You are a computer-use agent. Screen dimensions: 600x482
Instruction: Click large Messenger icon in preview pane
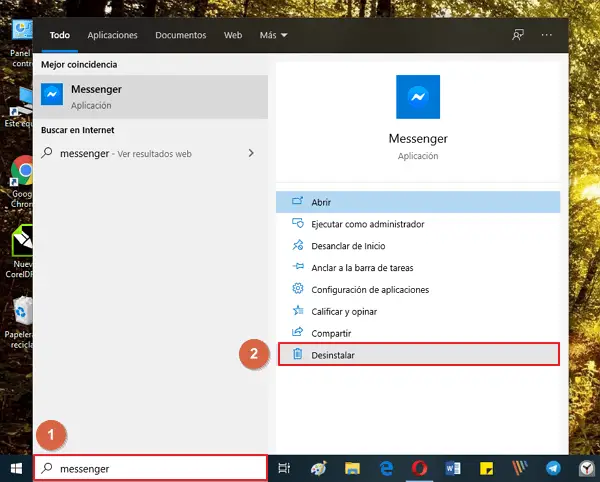[418, 97]
